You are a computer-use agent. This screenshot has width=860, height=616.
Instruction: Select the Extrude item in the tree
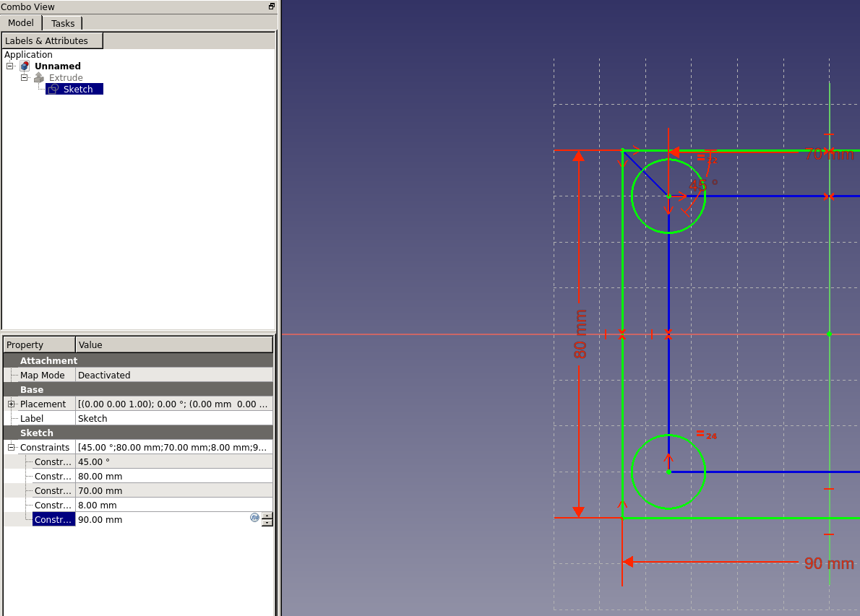click(66, 78)
